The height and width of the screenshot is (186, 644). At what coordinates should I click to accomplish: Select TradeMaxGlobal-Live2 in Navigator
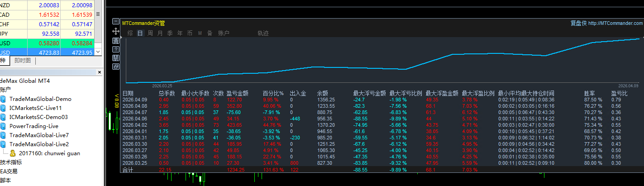[x=39, y=144]
